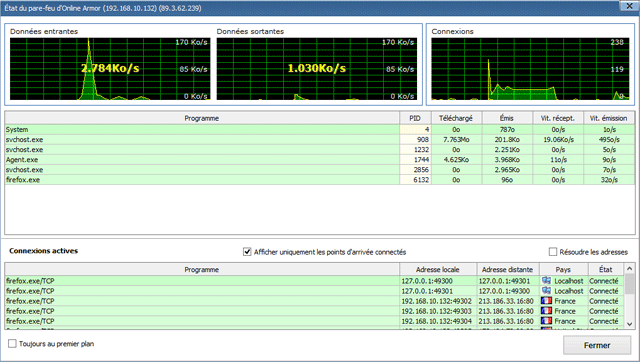
Task: Select firefox.exe/TCP row with local 127.0.0.1:49301
Action: click(314, 291)
